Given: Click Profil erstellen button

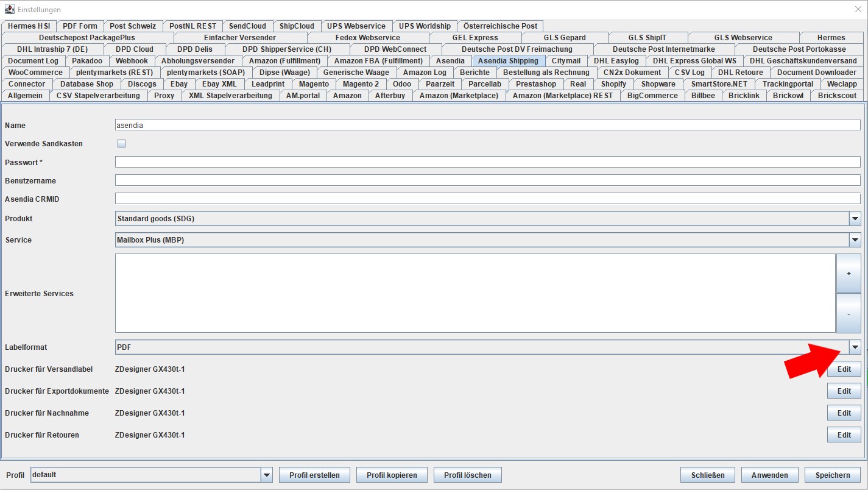Looking at the screenshot, I should tap(314, 475).
